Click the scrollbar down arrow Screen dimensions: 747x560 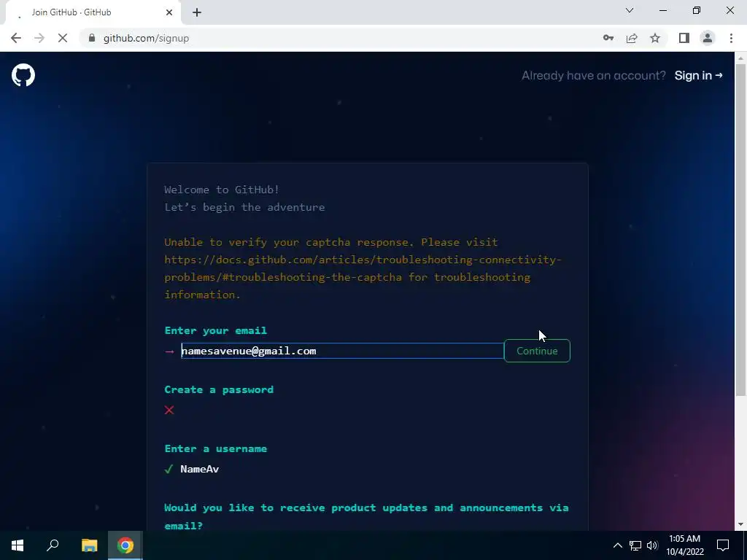pyautogui.click(x=741, y=525)
